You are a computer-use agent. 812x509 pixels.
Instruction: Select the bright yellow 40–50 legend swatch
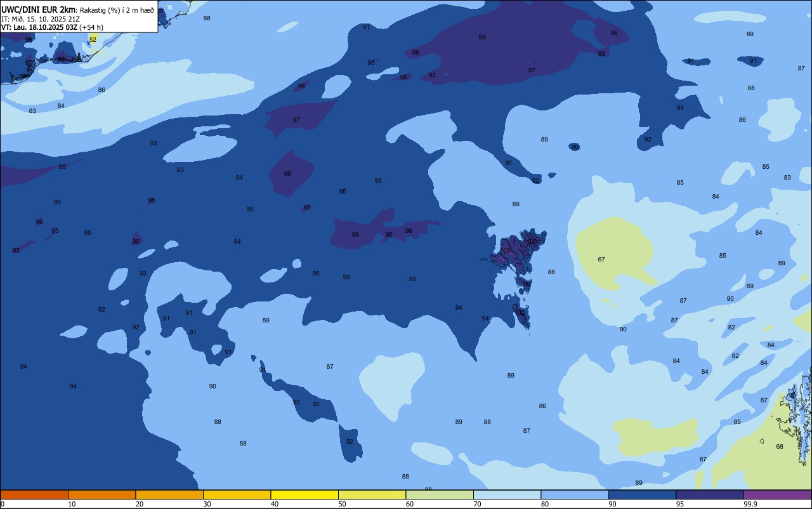point(304,494)
